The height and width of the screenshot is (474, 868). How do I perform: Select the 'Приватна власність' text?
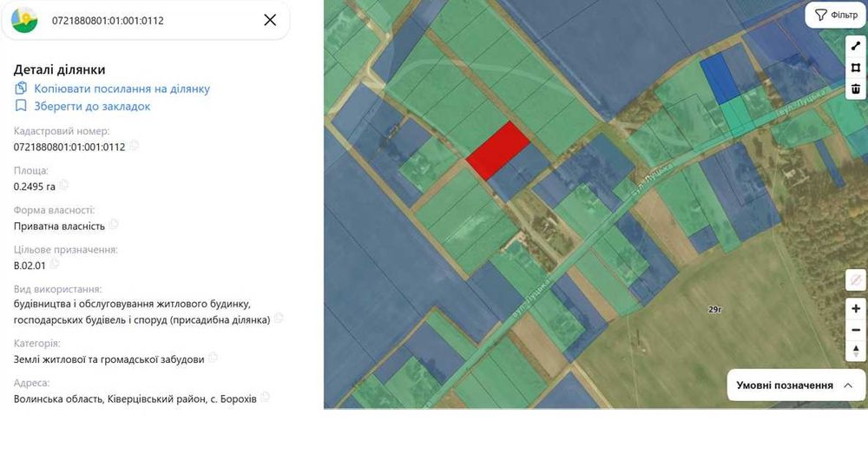pos(59,226)
